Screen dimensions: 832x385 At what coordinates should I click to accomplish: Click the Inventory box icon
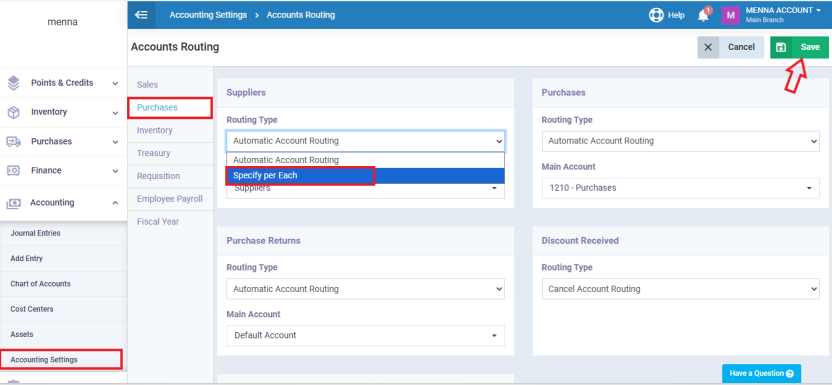[x=14, y=112]
